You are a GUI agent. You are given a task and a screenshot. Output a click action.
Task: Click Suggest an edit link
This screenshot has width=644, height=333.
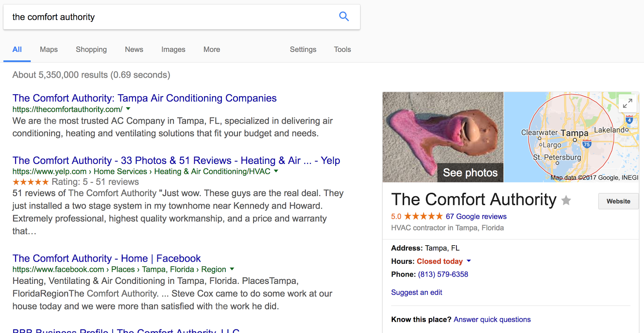point(417,292)
